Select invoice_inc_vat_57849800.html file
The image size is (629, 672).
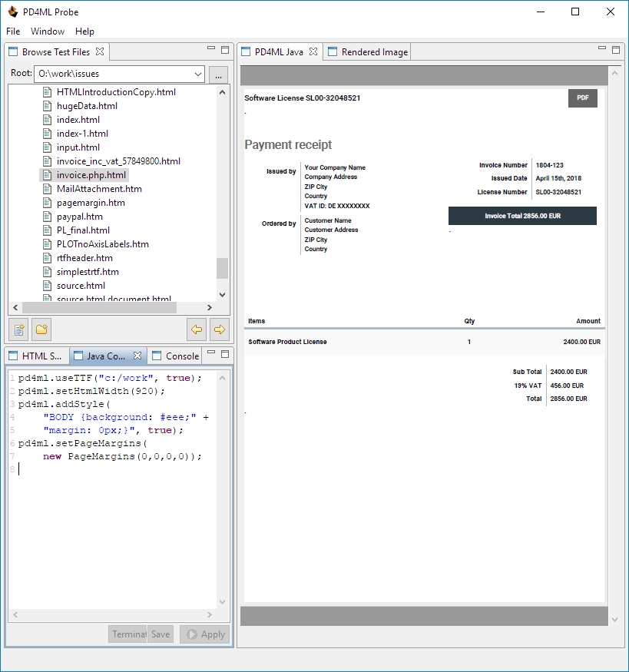click(118, 161)
